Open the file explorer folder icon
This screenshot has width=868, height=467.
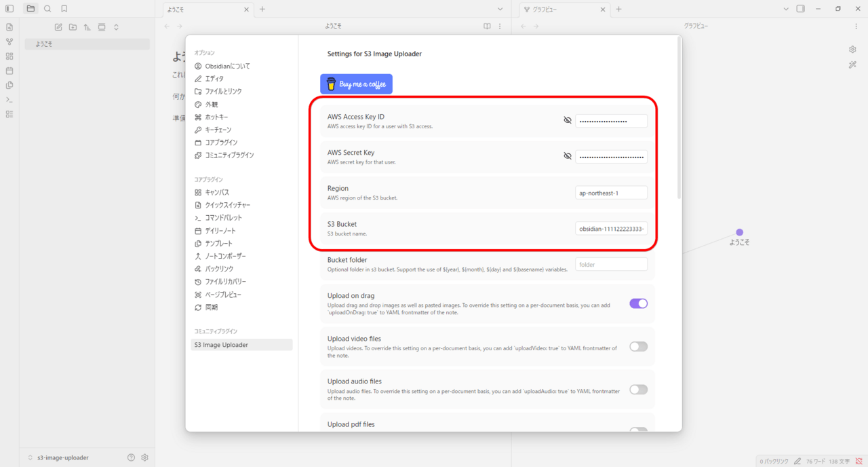pyautogui.click(x=31, y=9)
